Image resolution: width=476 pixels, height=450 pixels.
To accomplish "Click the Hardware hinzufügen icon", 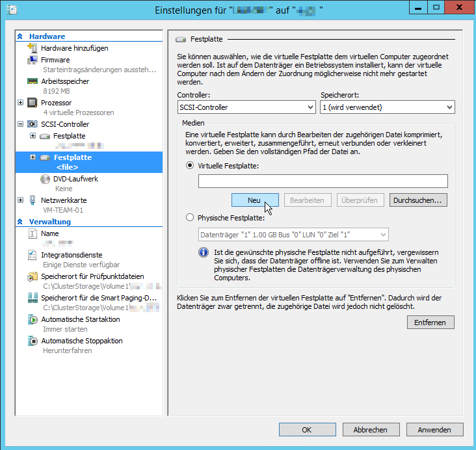I will coord(33,48).
